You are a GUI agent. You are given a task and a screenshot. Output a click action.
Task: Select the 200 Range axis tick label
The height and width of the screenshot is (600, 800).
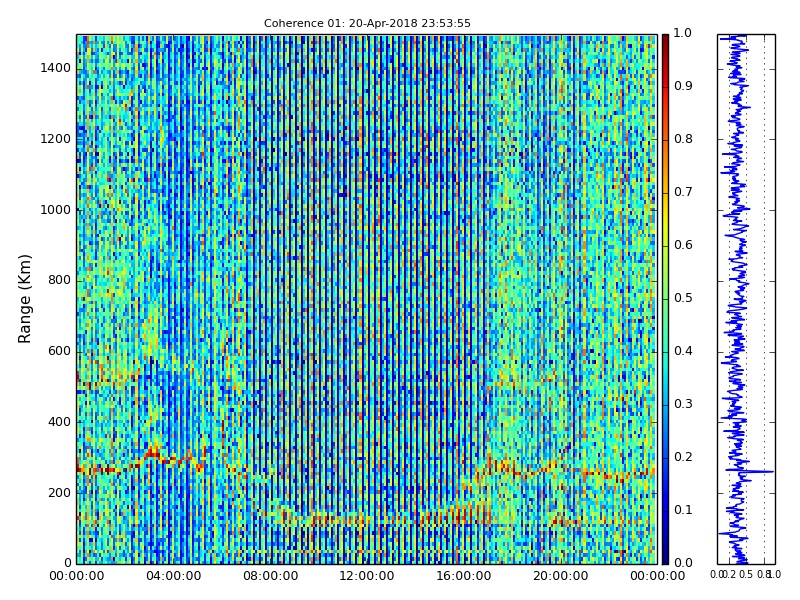point(59,493)
